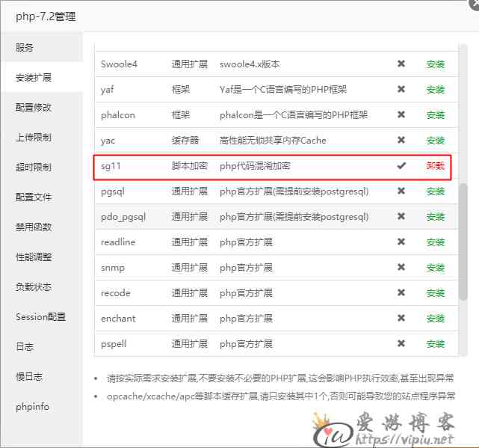Image resolution: width=479 pixels, height=448 pixels.
Task: Click the not-installed X icon for Swoole4
Action: [401, 64]
